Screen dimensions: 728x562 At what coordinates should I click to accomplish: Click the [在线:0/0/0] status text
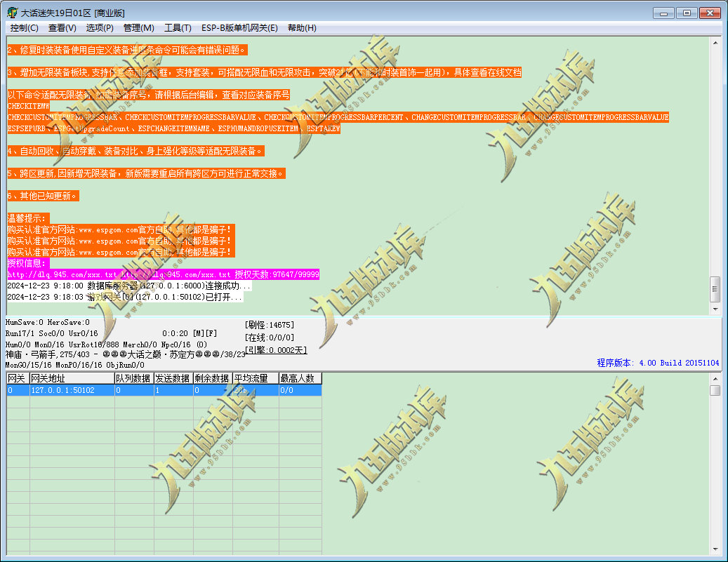270,337
